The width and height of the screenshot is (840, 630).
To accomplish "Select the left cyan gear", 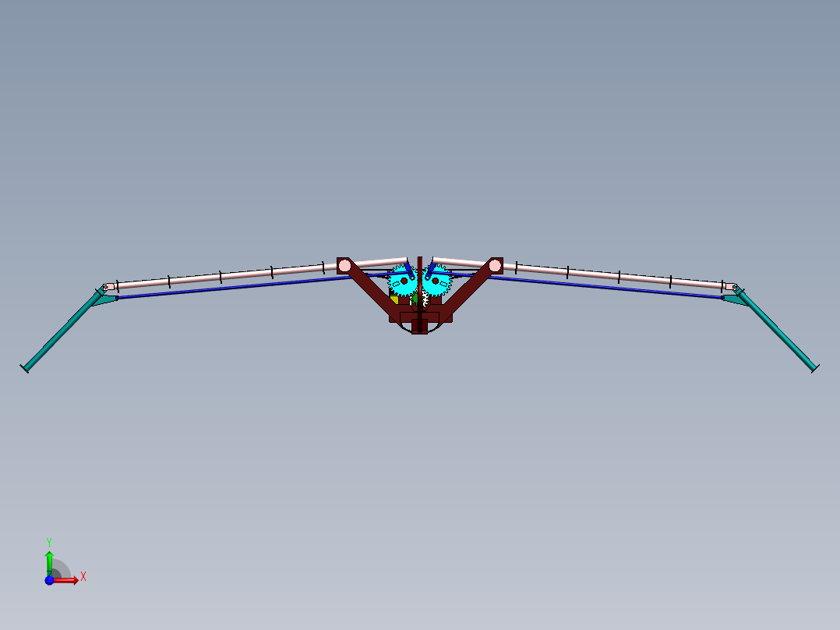I will pos(404,281).
